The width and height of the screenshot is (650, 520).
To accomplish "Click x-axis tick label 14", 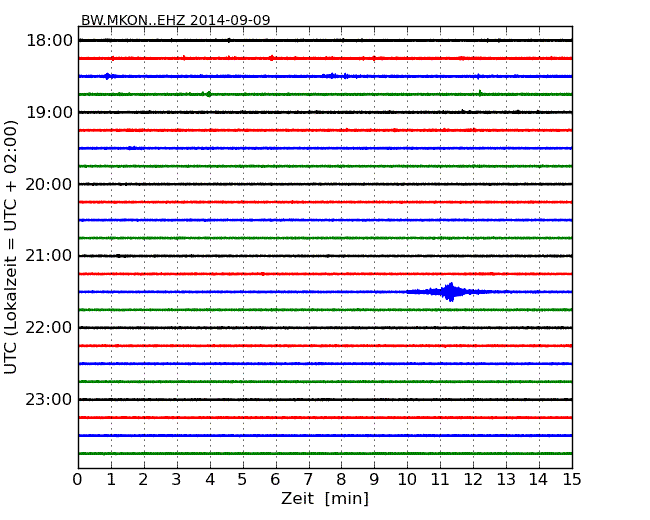I will (x=538, y=479).
